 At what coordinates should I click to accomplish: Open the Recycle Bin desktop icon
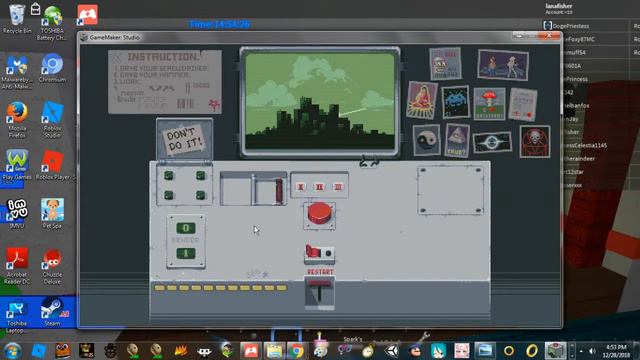(x=17, y=19)
